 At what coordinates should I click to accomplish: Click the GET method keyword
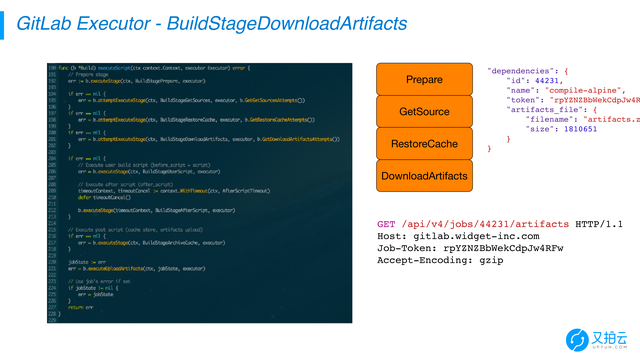coord(386,224)
